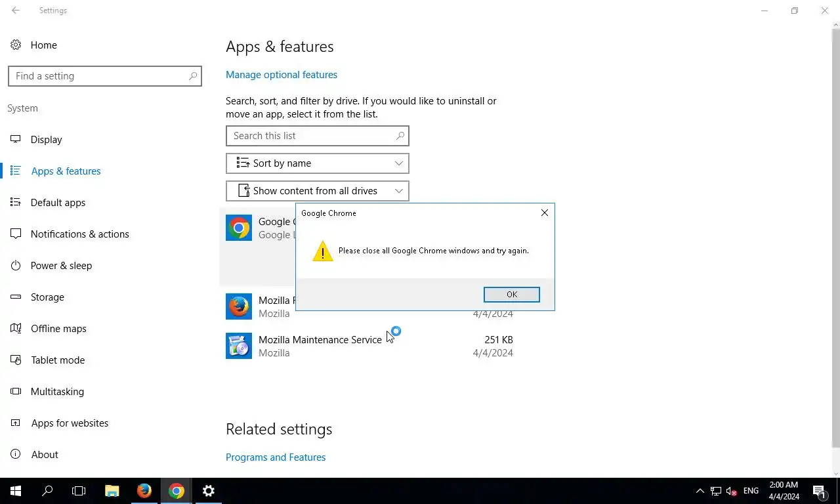840x504 pixels.
Task: Select the Mozilla Maintenance Service icon
Action: tap(239, 346)
